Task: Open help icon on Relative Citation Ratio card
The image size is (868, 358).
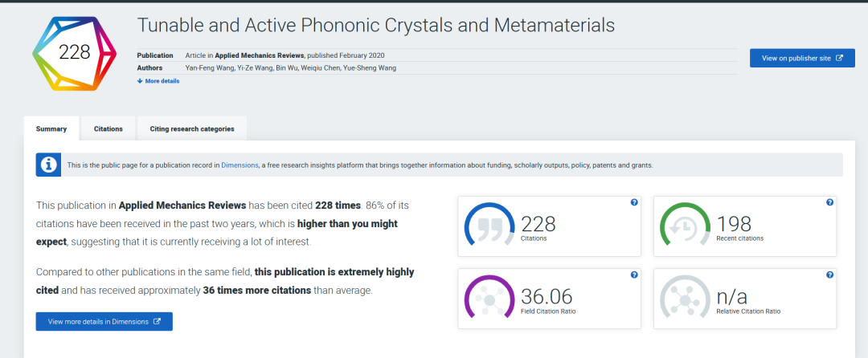Action: point(829,275)
